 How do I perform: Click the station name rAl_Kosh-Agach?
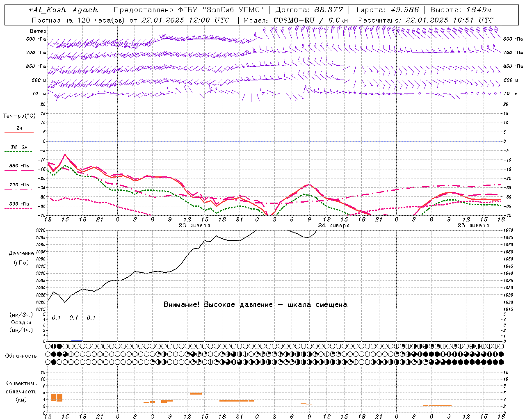pyautogui.click(x=64, y=10)
